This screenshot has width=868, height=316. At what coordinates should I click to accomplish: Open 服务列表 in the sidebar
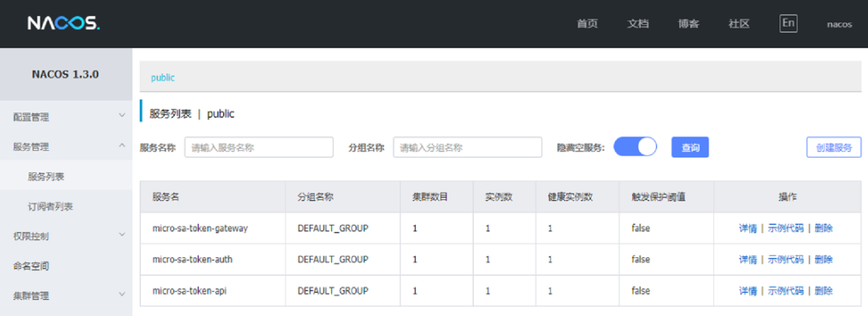[x=46, y=176]
